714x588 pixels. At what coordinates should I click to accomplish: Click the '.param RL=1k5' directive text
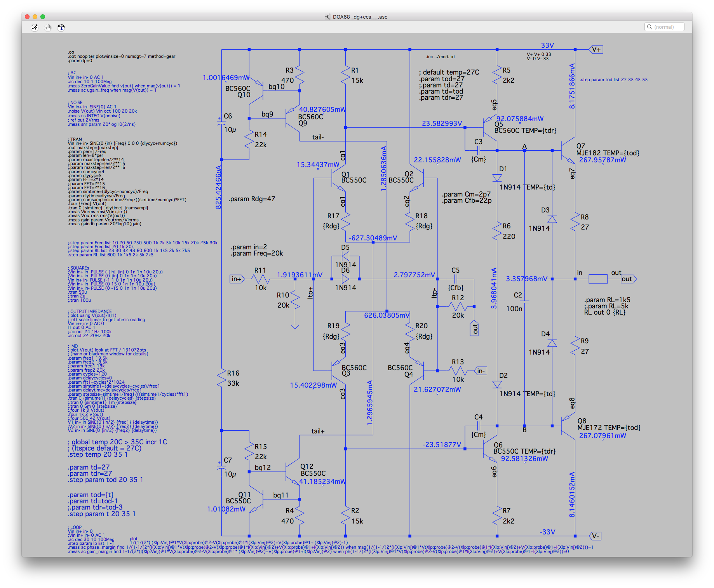click(x=607, y=300)
